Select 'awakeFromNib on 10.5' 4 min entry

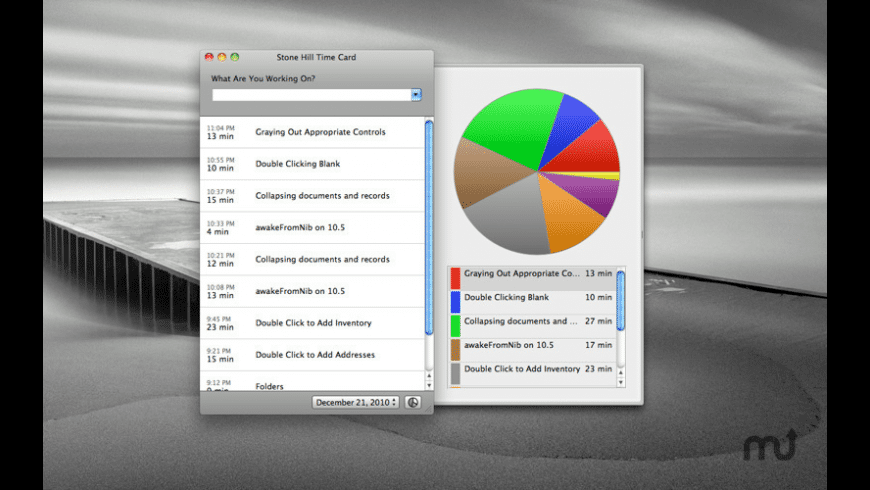(312, 228)
